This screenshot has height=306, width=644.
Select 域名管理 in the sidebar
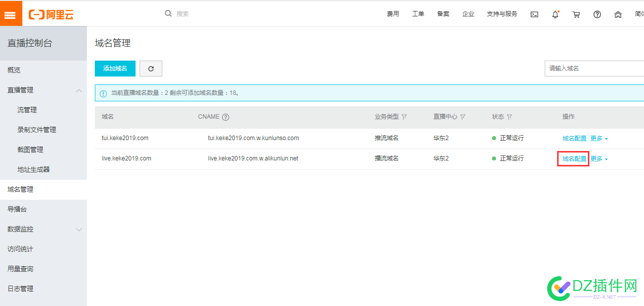pos(43,189)
